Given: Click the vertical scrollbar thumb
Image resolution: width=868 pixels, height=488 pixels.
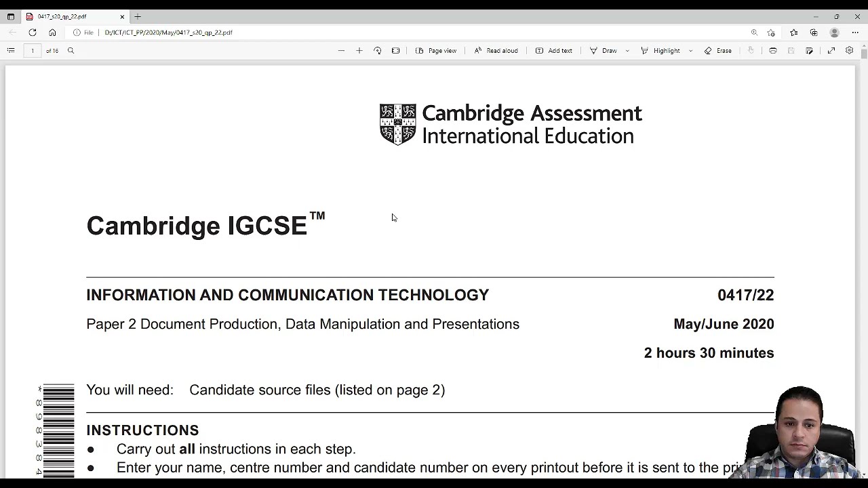Looking at the screenshot, I should coord(864,54).
